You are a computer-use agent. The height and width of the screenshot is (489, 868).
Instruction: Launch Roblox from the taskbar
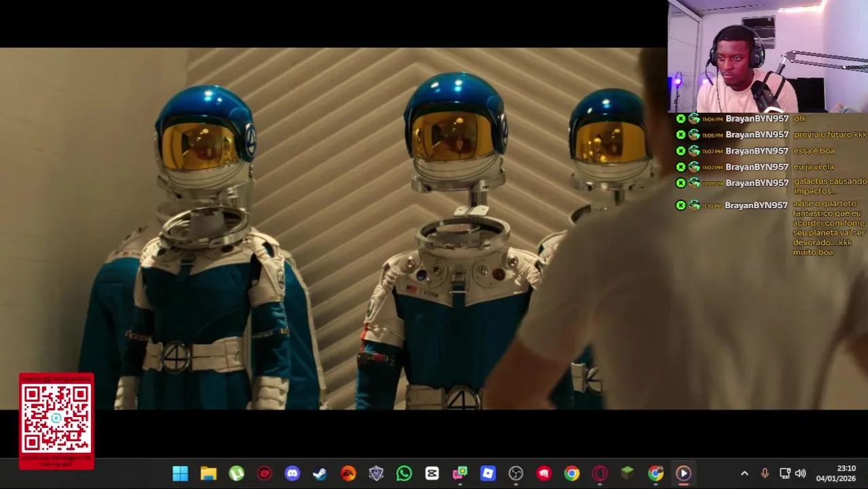coord(488,473)
